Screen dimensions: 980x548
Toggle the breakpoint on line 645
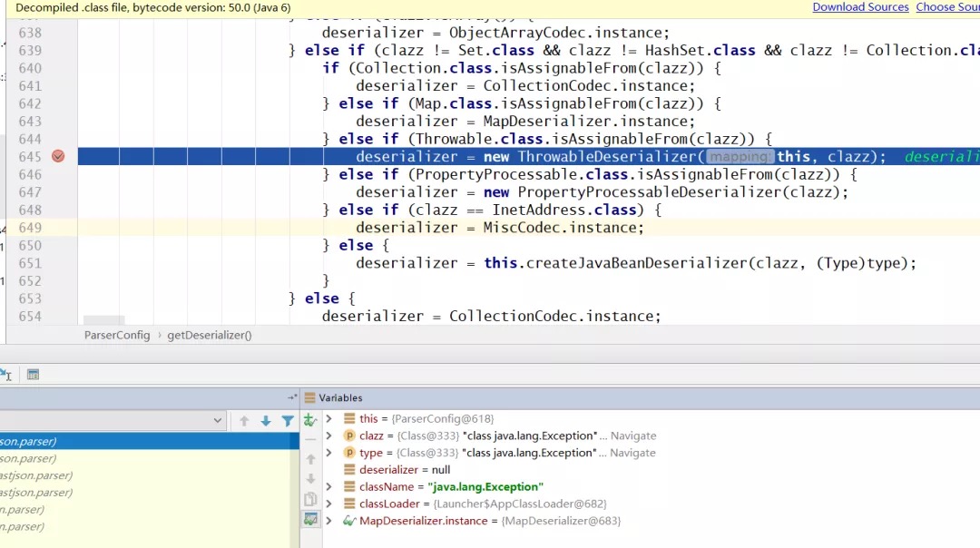click(x=58, y=156)
